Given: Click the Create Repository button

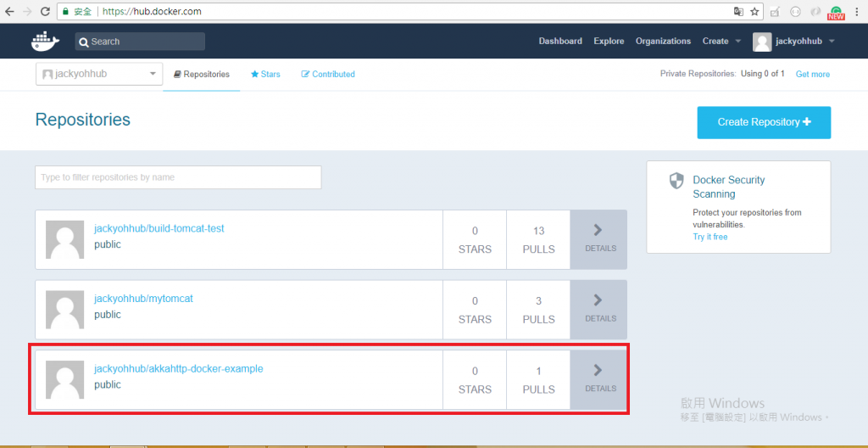Looking at the screenshot, I should 764,122.
